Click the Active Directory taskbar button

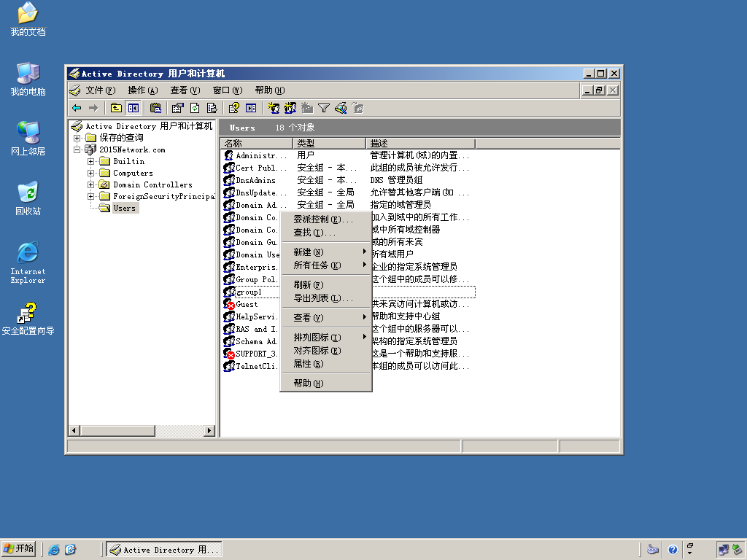coord(164,550)
